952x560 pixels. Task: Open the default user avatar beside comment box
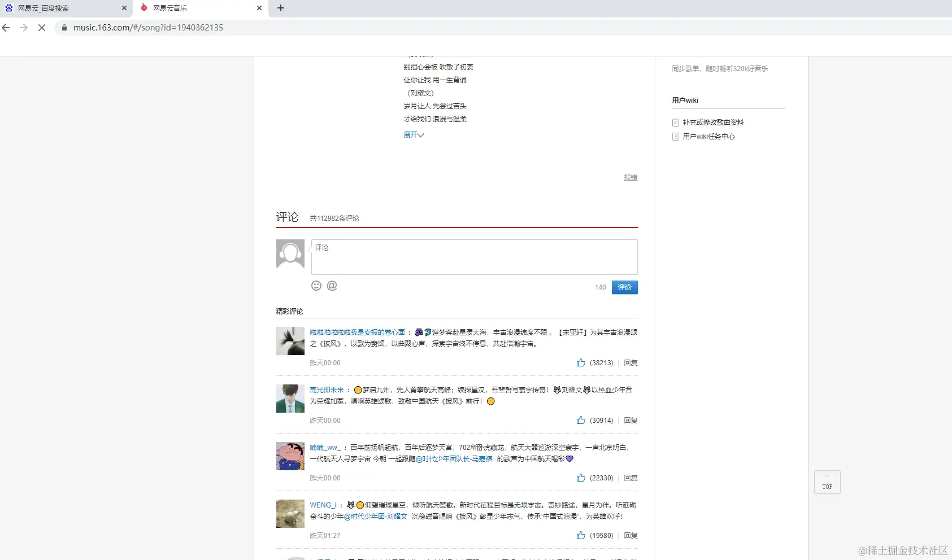[x=290, y=253]
